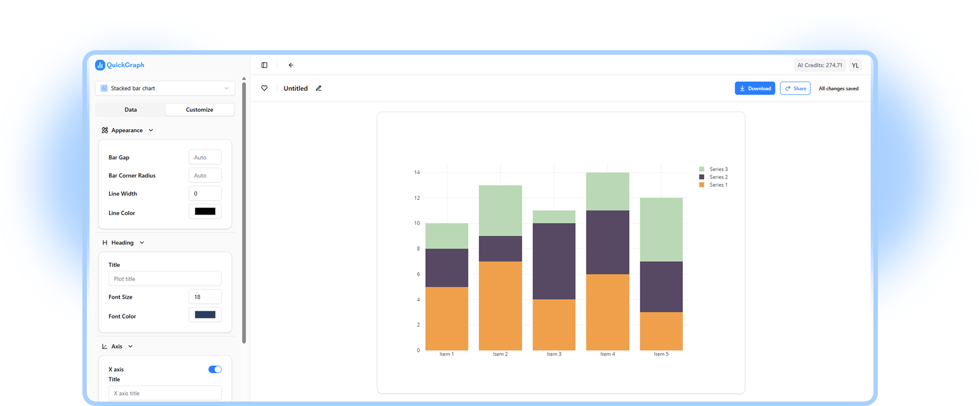Click the Series 3 legend marker

pyautogui.click(x=701, y=169)
